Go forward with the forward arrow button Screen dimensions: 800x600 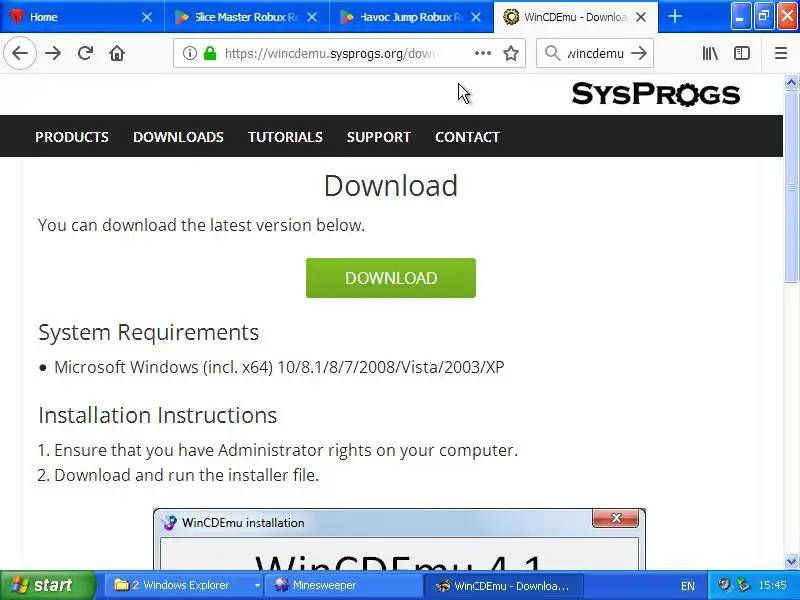(53, 53)
